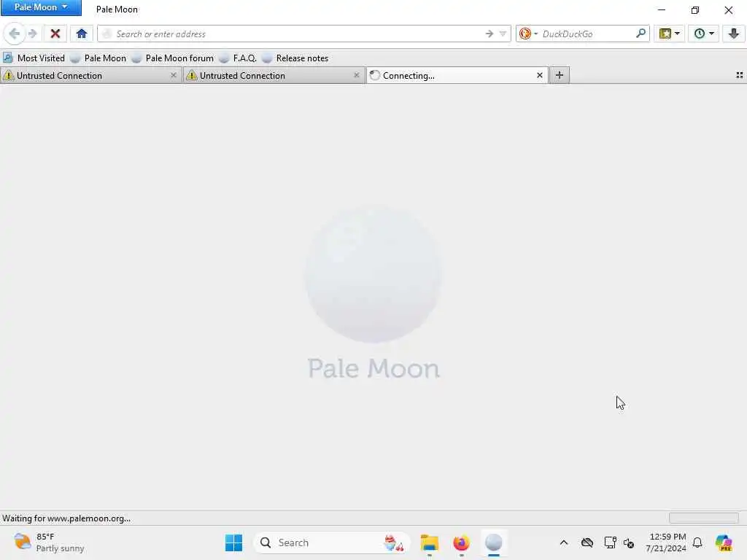Close the Connecting... tab

point(540,75)
